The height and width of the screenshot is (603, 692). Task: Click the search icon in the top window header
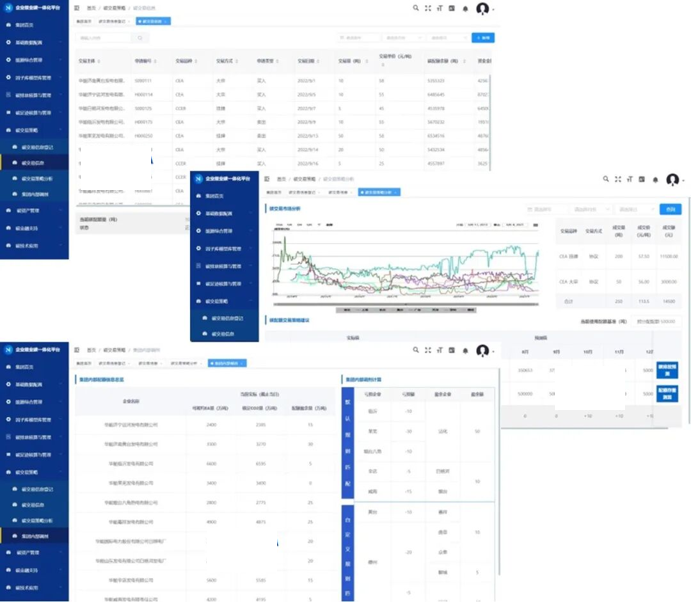pos(416,8)
